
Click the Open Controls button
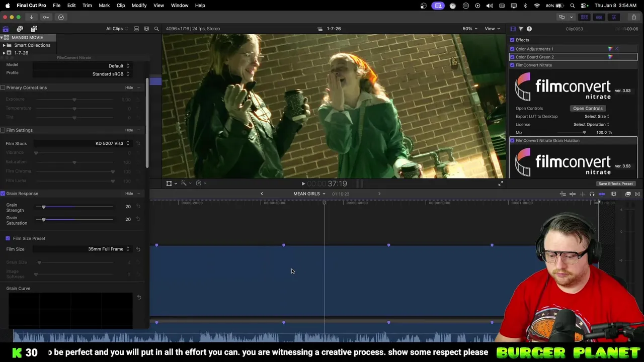click(588, 108)
